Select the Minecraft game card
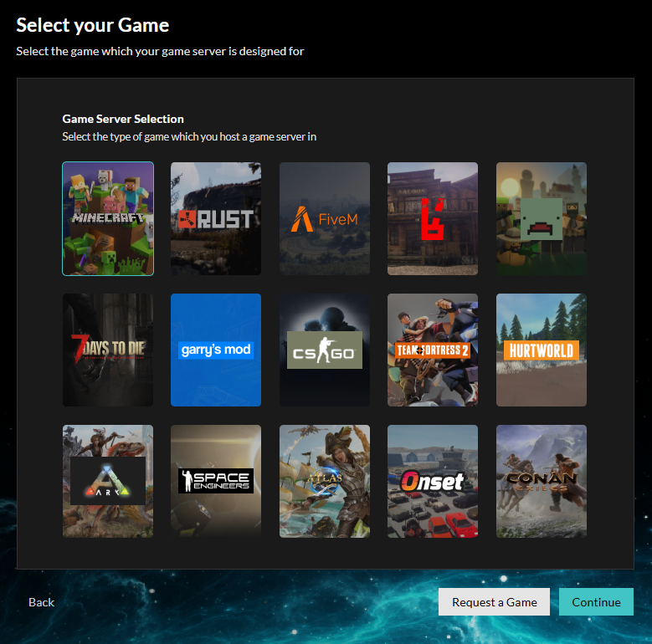The width and height of the screenshot is (652, 644). 108,218
